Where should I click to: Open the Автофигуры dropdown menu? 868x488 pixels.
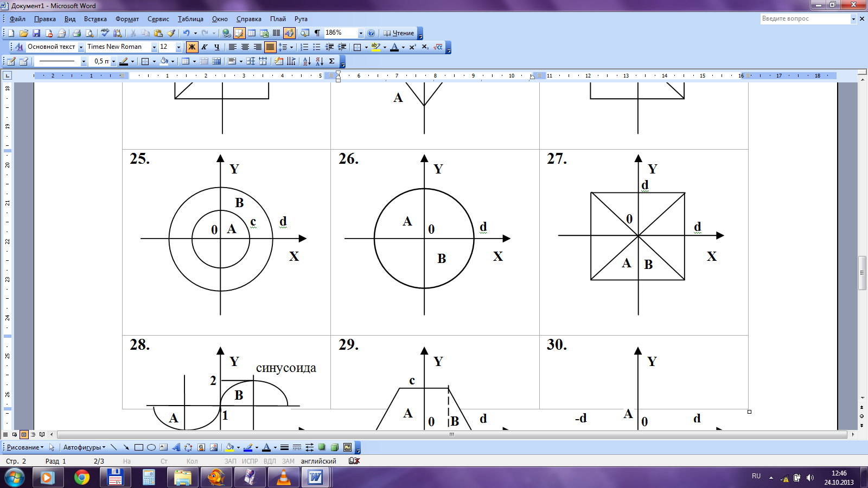[84, 447]
